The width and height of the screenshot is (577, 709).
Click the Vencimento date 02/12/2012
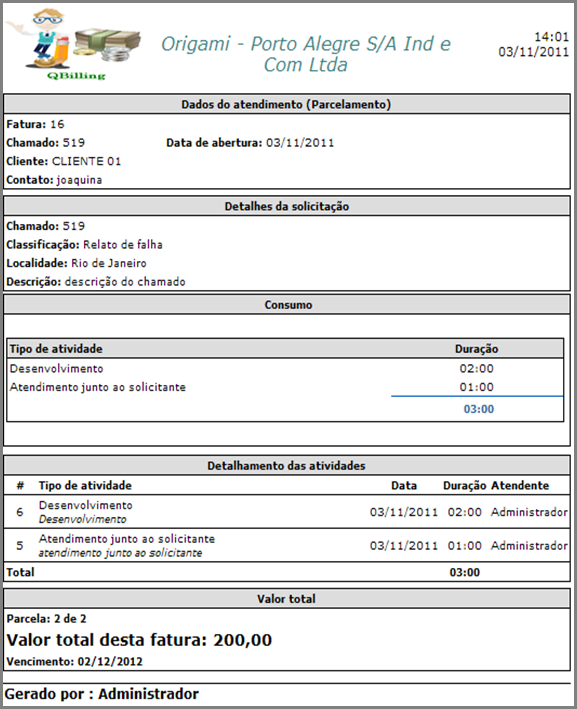click(x=110, y=662)
